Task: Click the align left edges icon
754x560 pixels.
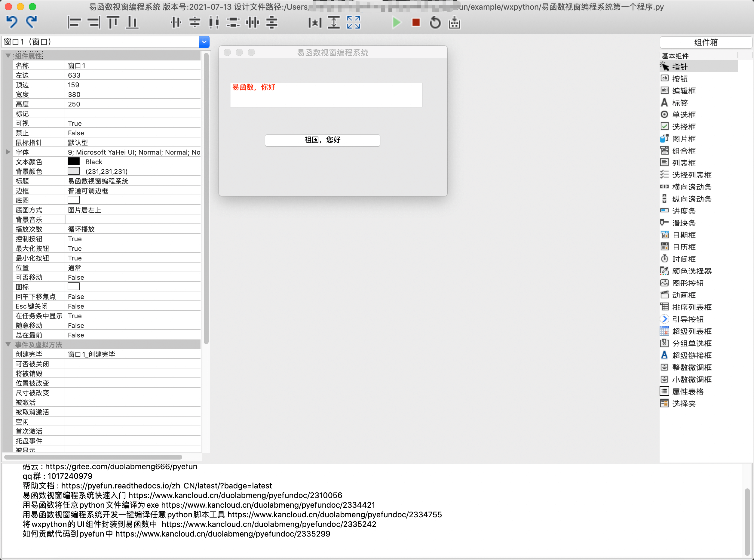Action: coord(74,23)
